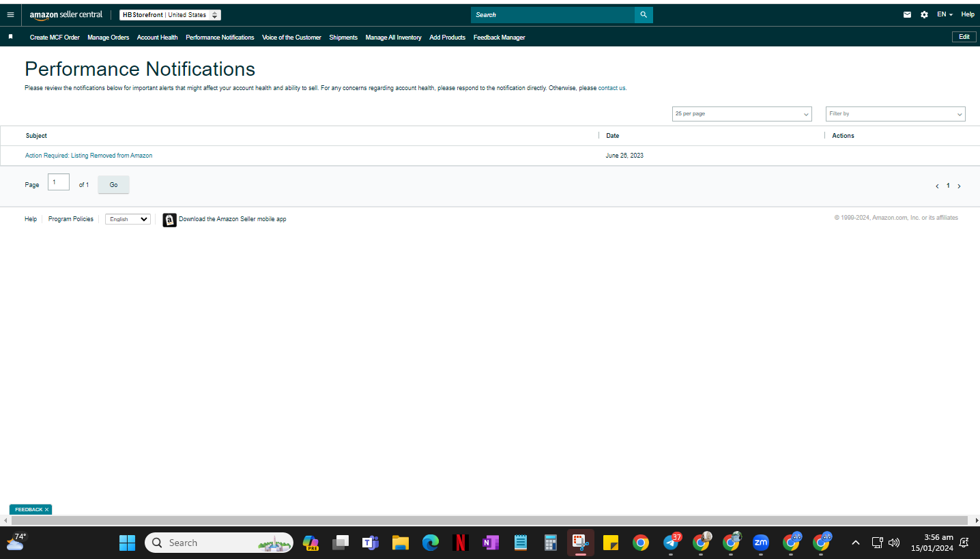
Task: Open the Listing Removed from Amazon notification
Action: [x=89, y=156]
